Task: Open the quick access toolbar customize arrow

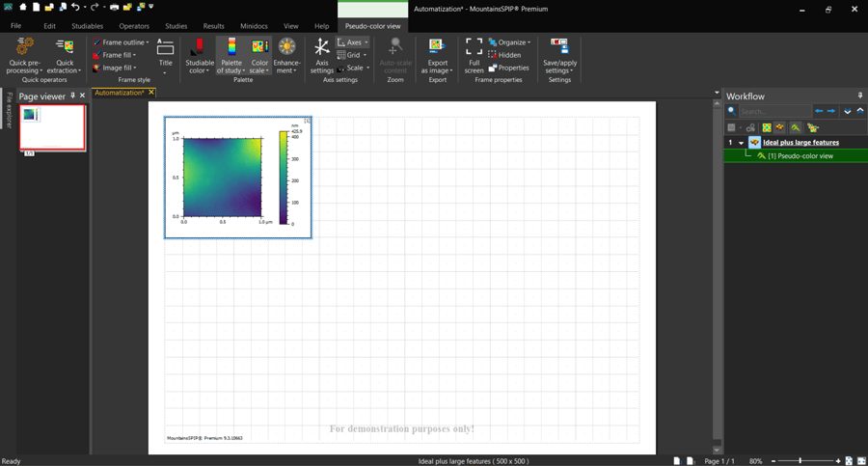Action: 151,7
